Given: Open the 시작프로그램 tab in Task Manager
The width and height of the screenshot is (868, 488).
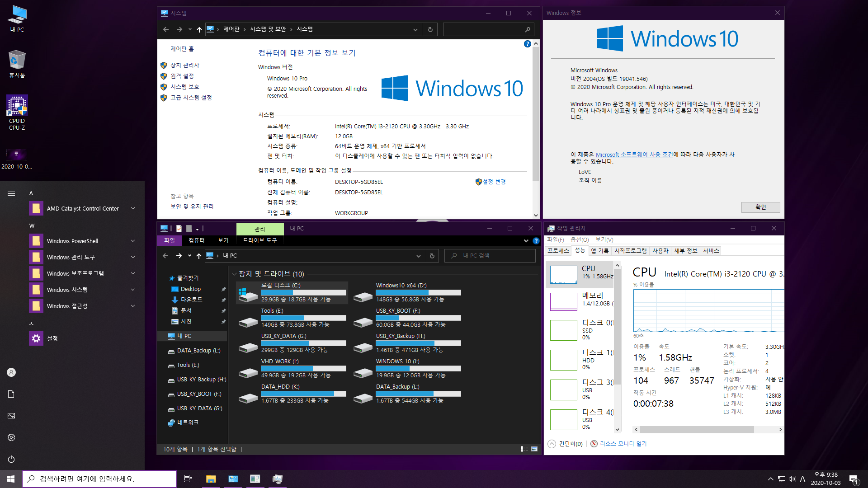Looking at the screenshot, I should pyautogui.click(x=630, y=251).
